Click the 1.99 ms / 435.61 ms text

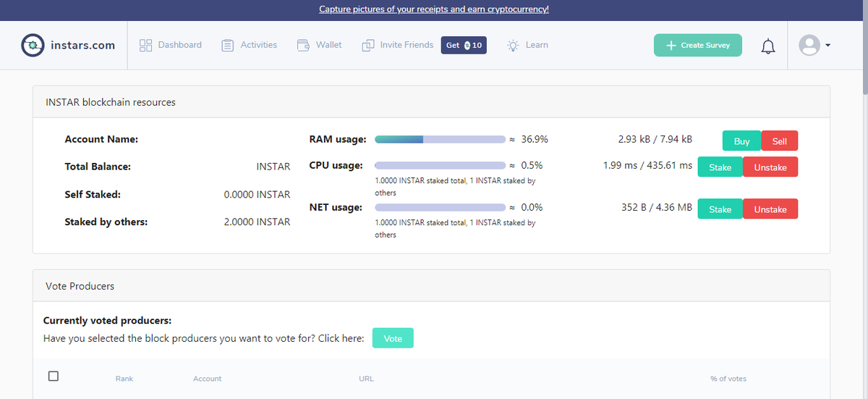647,165
